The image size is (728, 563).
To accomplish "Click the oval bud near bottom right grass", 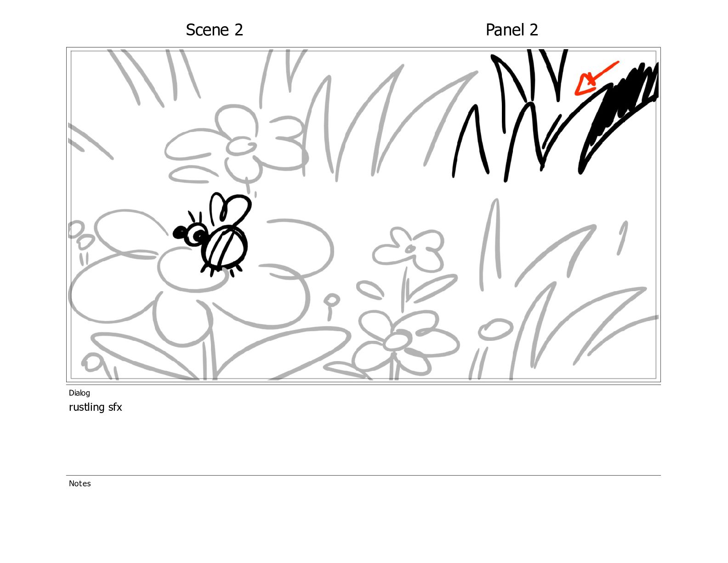I will (495, 329).
